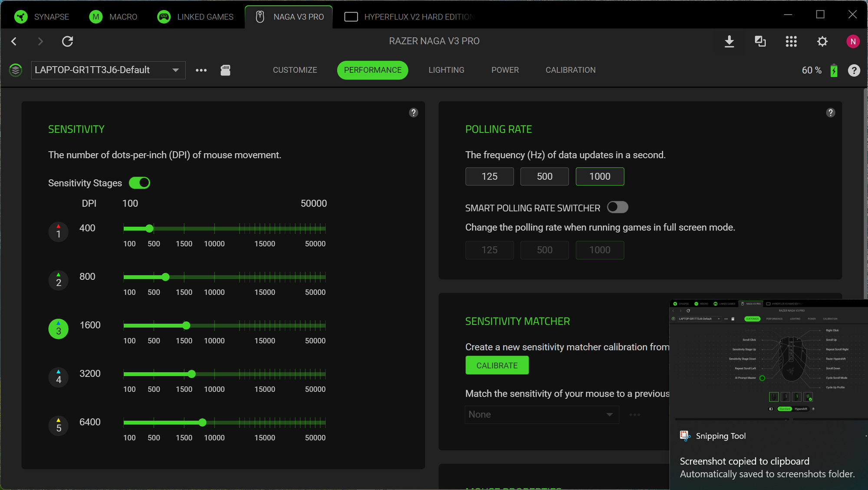Click the stage 5 DPI value 6400
868x490 pixels.
click(90, 422)
